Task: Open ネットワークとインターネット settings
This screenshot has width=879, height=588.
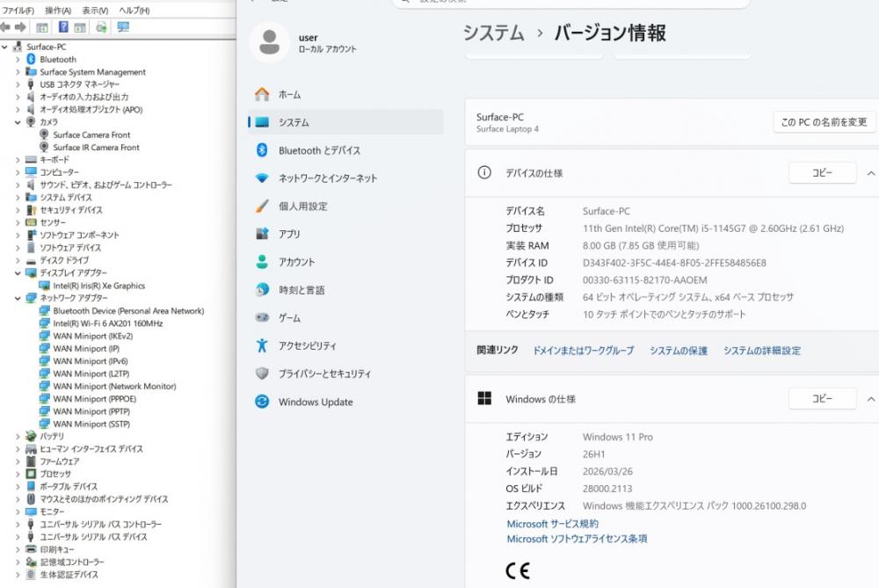Action: pyautogui.click(x=345, y=178)
